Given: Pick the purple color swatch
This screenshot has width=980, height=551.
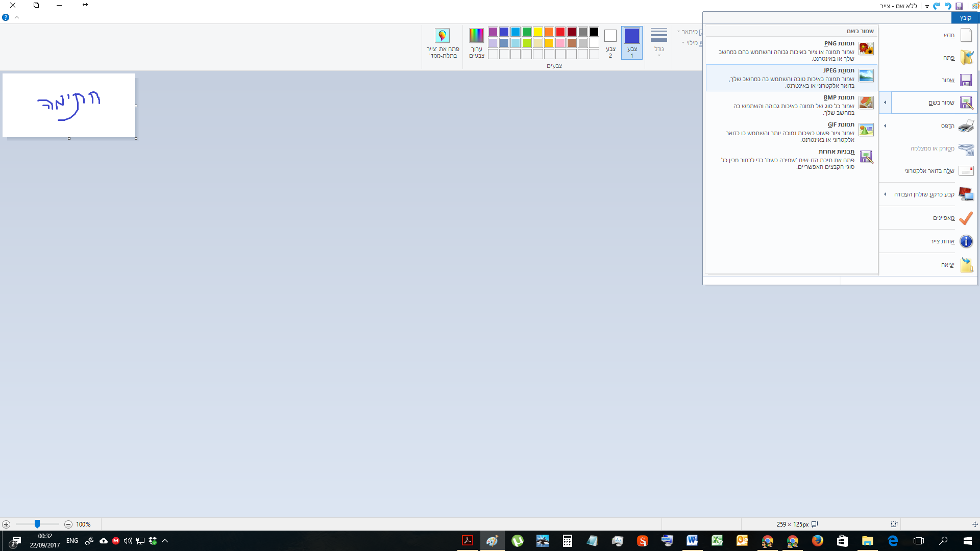Looking at the screenshot, I should [x=493, y=32].
